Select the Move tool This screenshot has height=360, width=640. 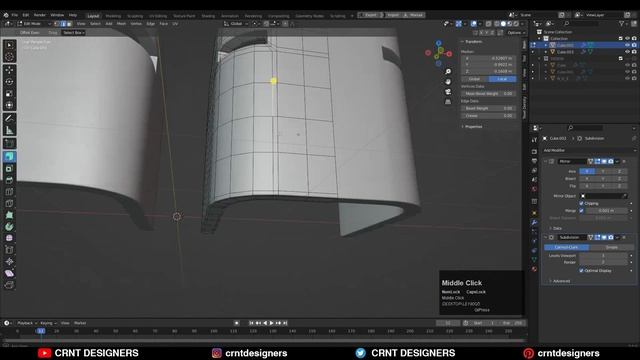coord(9,70)
